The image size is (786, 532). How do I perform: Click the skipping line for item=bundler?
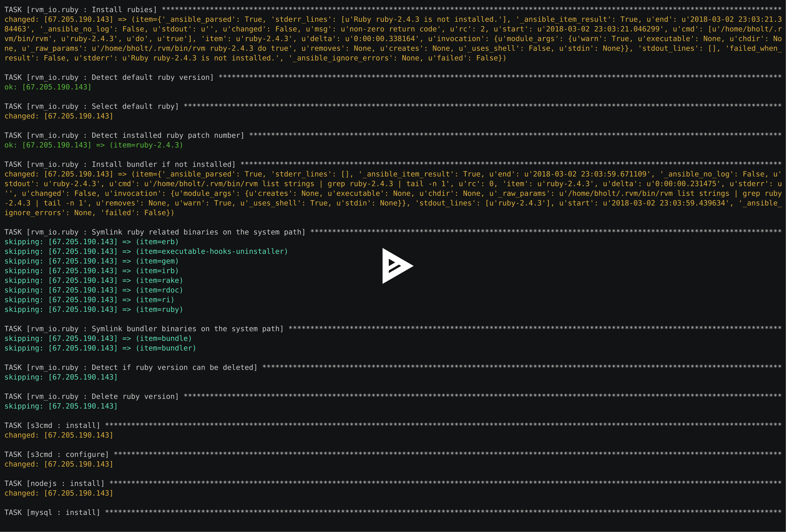(100, 348)
